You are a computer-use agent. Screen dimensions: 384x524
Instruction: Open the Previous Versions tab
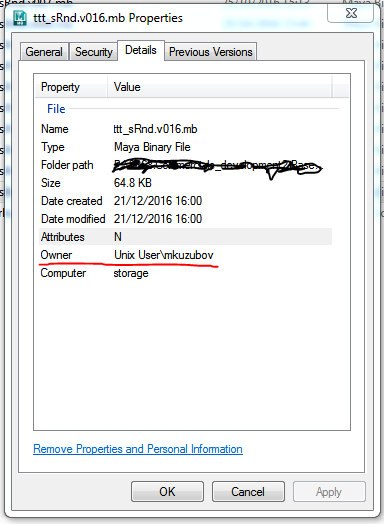pyautogui.click(x=211, y=52)
